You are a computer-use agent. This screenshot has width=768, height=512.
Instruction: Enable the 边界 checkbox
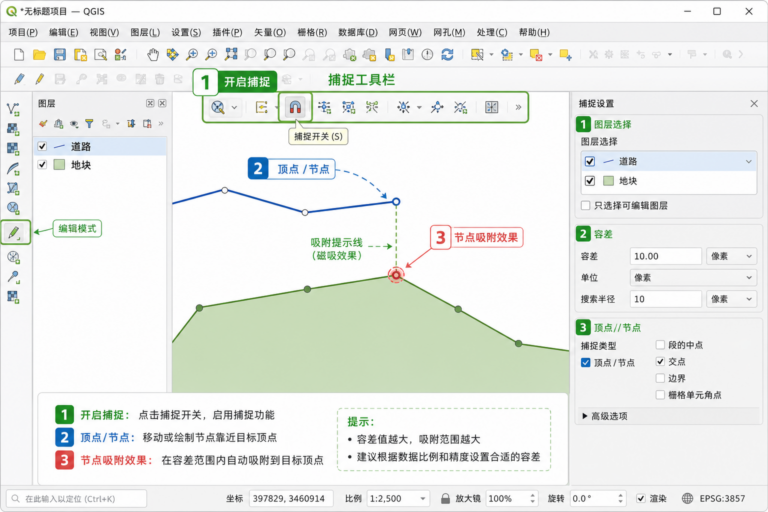(660, 378)
